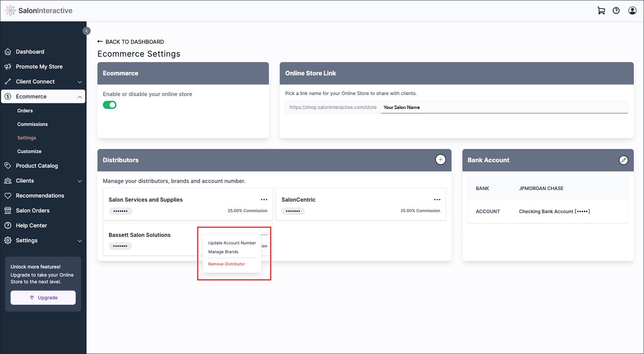Open Product Catalog in sidebar
The width and height of the screenshot is (644, 354).
[37, 166]
